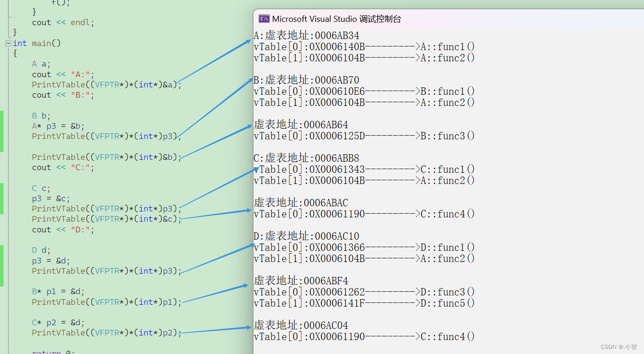The height and width of the screenshot is (354, 644).
Task: Click the assignment 'p3 = &d;'
Action: click(51, 261)
